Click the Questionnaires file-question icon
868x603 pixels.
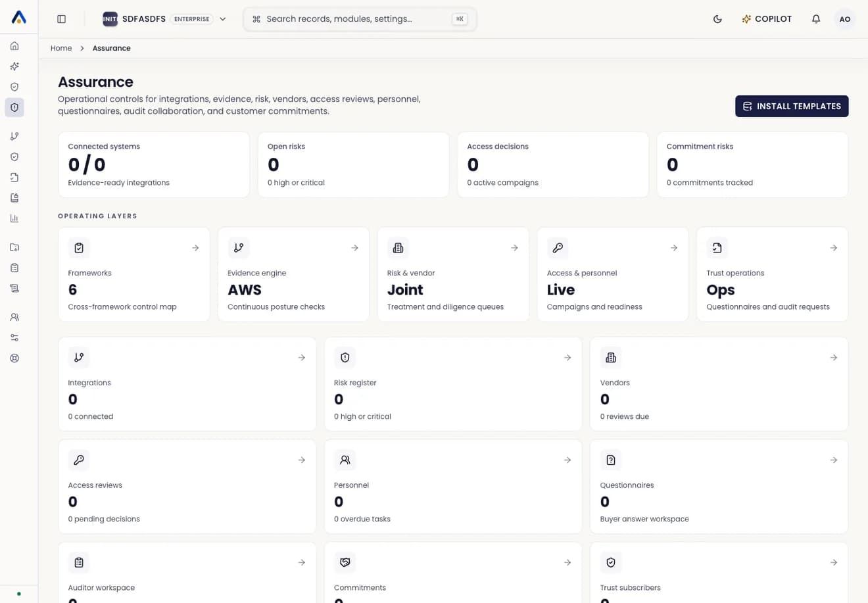coord(611,460)
